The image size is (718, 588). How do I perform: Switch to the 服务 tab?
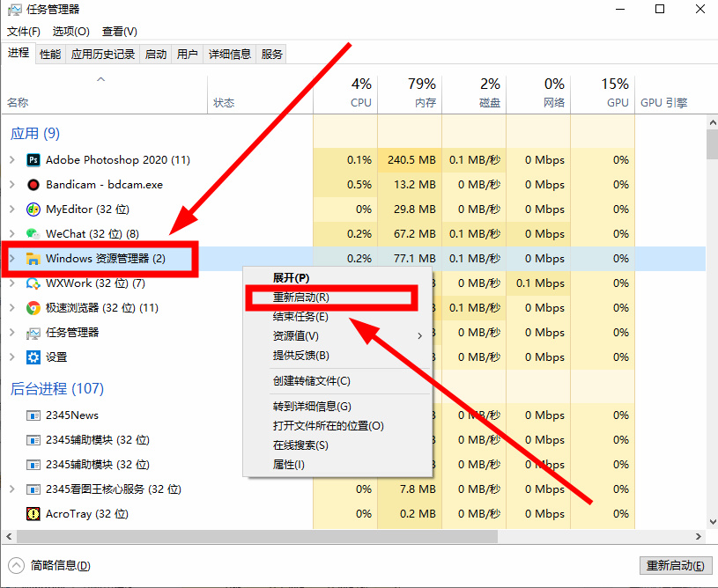270,53
